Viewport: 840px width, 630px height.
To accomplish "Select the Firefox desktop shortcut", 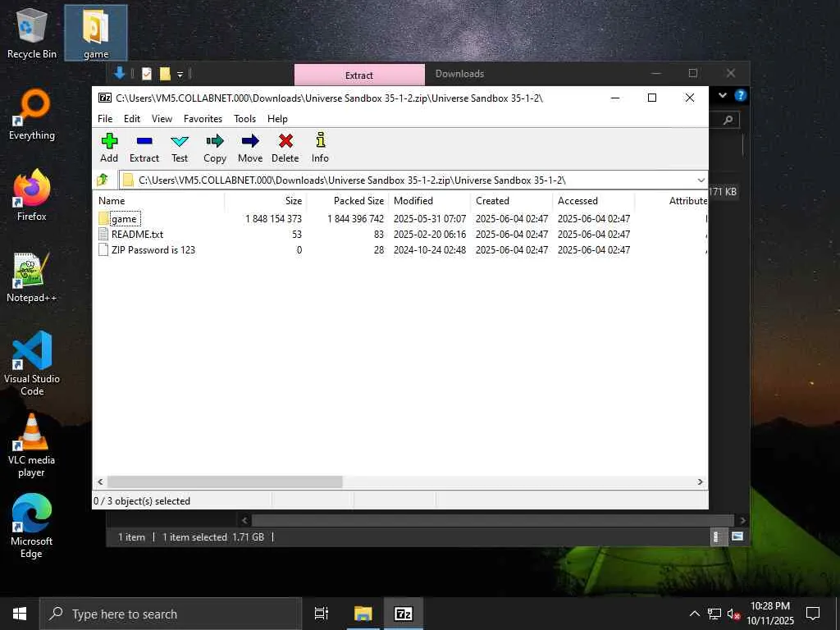I will pos(32,195).
